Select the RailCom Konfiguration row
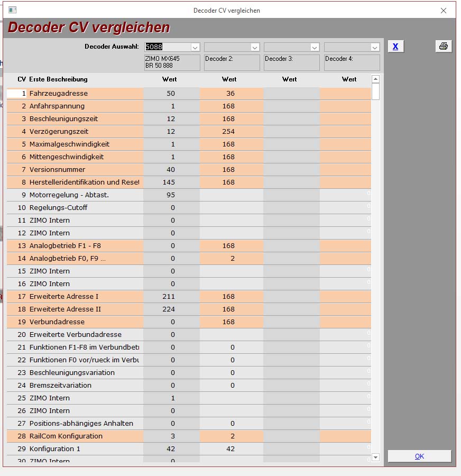The height and width of the screenshot is (476, 461). click(x=189, y=436)
